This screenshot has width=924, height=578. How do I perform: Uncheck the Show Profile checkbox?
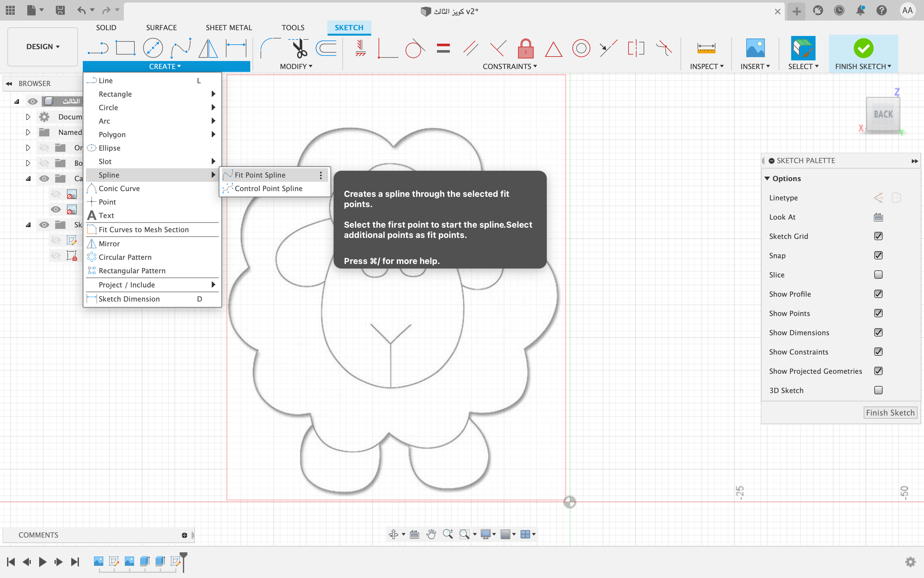tap(878, 294)
